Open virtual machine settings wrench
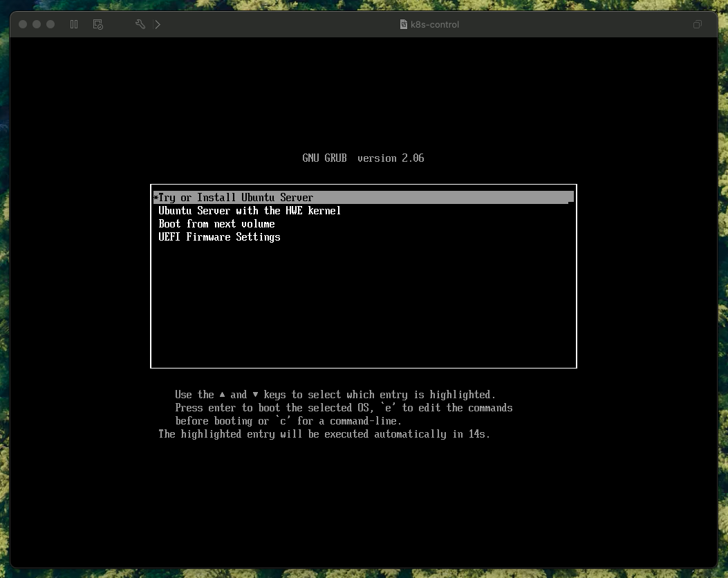 point(140,25)
